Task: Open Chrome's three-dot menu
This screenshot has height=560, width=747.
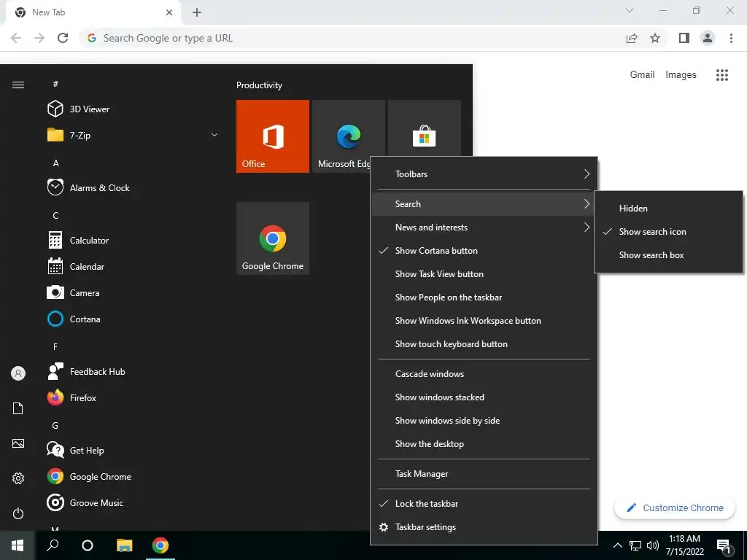Action: coord(731,38)
